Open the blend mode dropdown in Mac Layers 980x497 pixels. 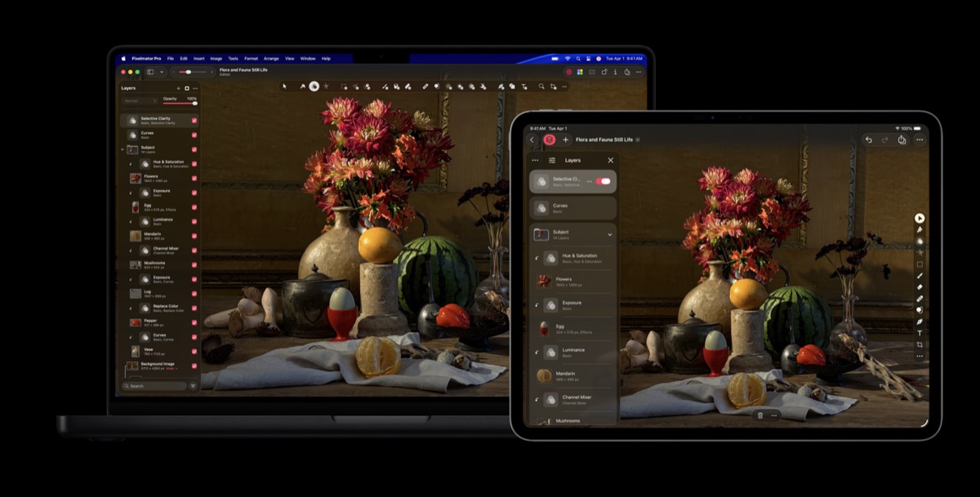pyautogui.click(x=140, y=101)
